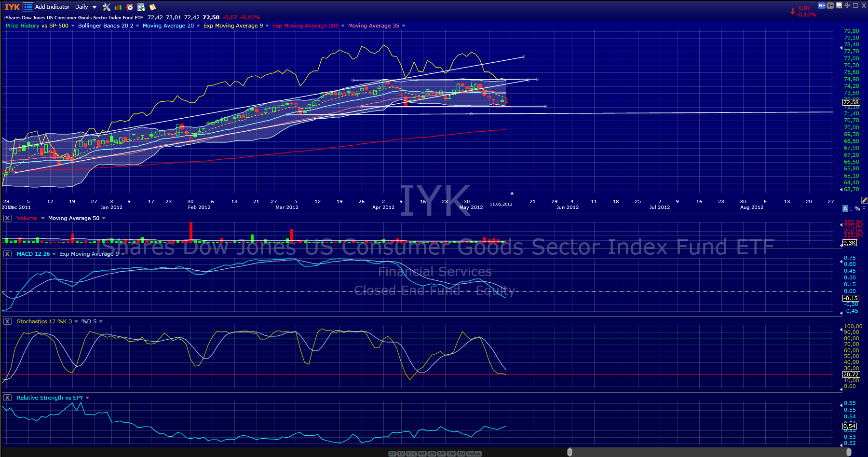
Task: Select the YTD time range
Action: 411,454
